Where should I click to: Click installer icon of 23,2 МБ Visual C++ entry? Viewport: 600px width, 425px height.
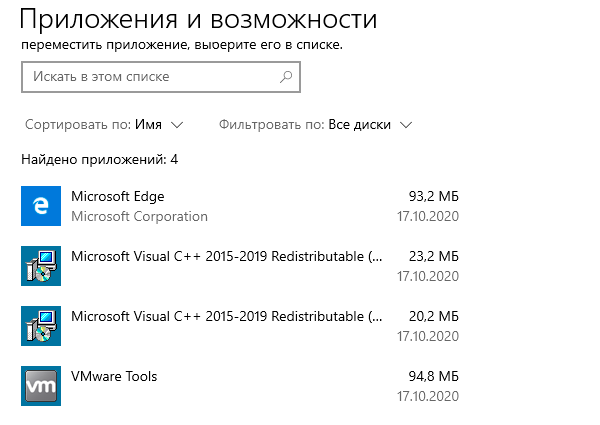(41, 266)
